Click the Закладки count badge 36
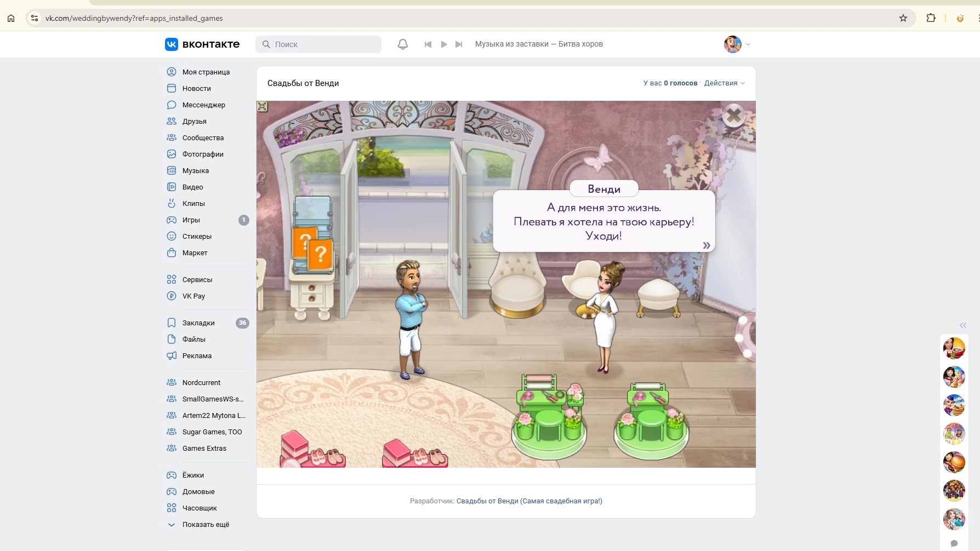This screenshot has width=980, height=551. coord(242,323)
